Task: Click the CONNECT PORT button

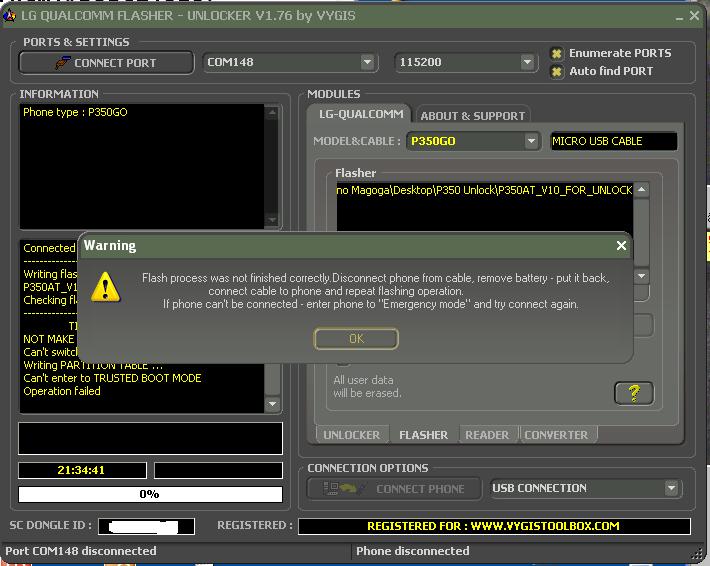Action: (x=106, y=62)
